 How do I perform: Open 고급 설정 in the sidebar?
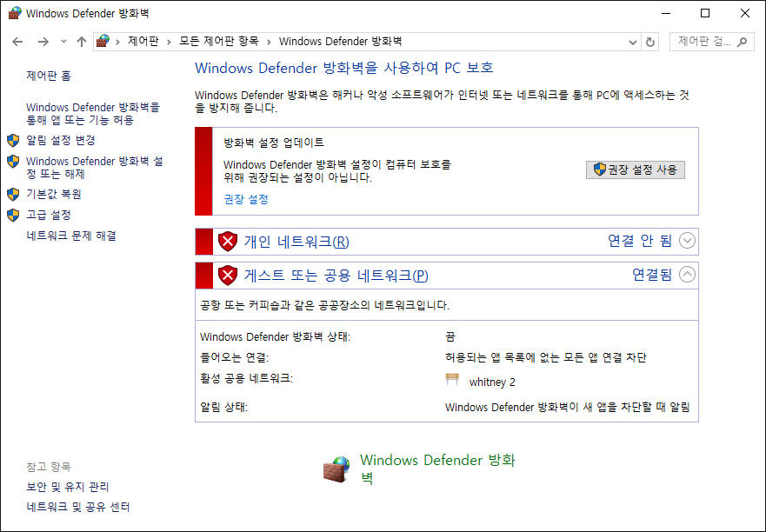[x=49, y=215]
